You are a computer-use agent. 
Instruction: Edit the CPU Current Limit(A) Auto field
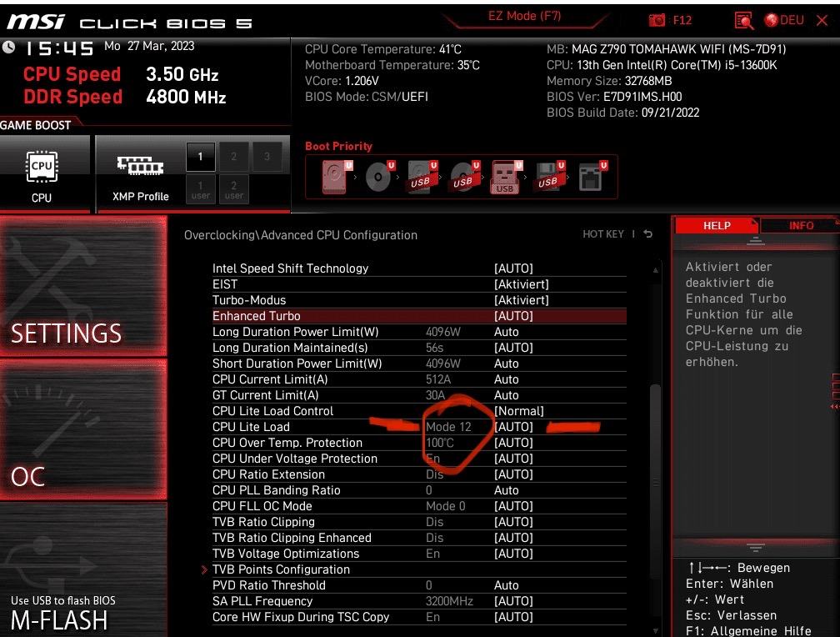(507, 379)
